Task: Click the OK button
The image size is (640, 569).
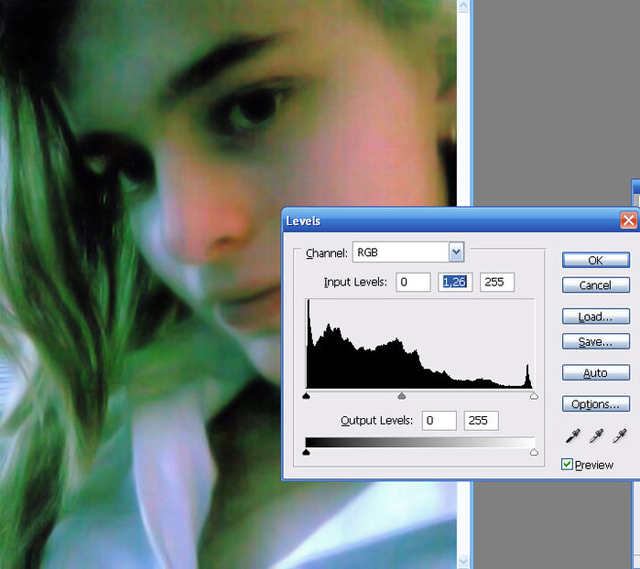Action: [596, 260]
